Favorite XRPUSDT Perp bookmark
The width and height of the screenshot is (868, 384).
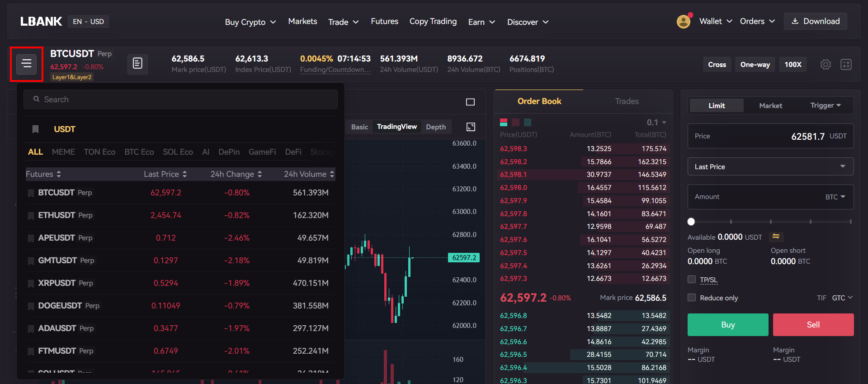[x=31, y=284]
